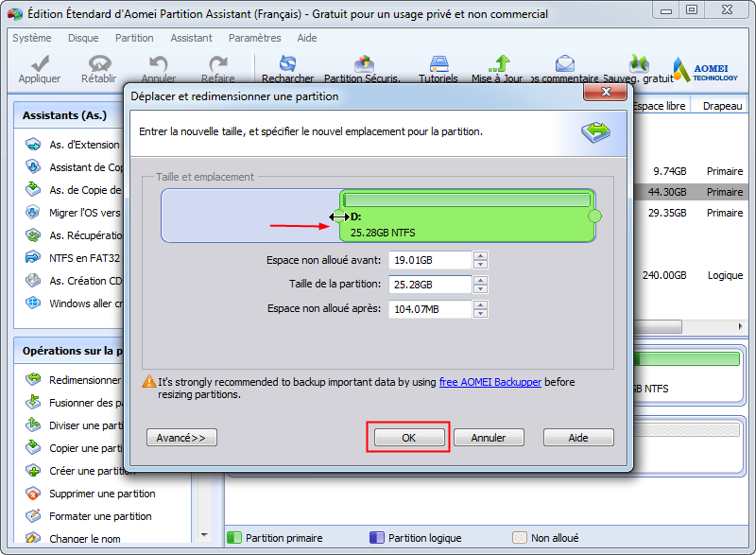Click the left resize handle of D:

(339, 217)
